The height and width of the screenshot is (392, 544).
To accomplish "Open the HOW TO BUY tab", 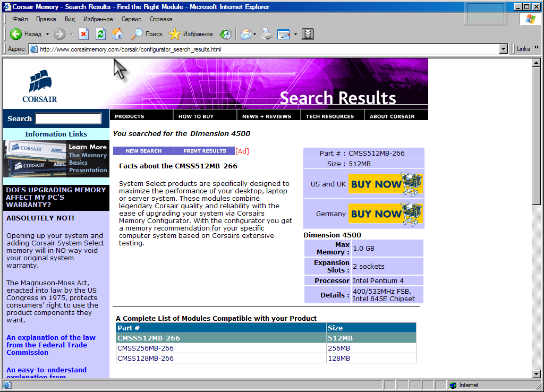I will click(x=205, y=116).
